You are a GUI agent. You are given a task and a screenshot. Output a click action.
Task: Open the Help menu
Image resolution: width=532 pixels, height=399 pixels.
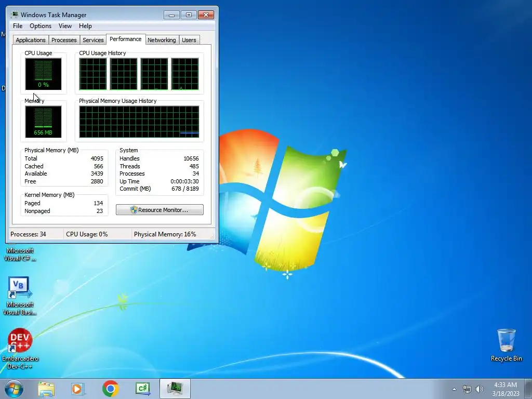pyautogui.click(x=85, y=26)
